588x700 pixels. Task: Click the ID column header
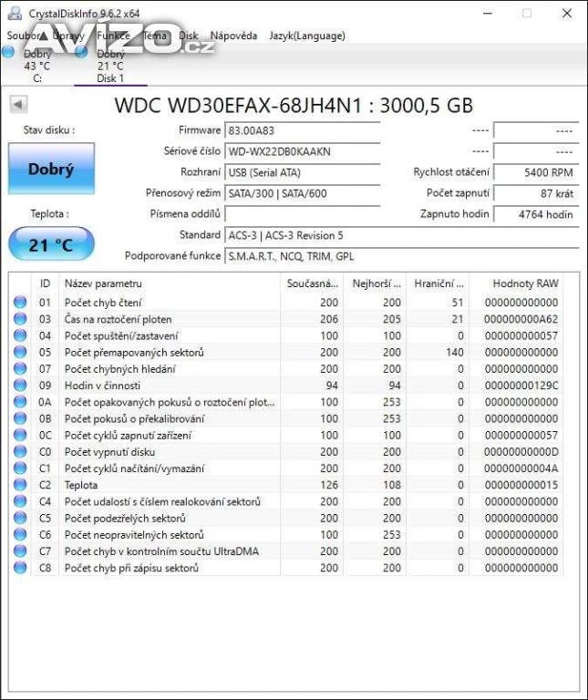pyautogui.click(x=45, y=283)
